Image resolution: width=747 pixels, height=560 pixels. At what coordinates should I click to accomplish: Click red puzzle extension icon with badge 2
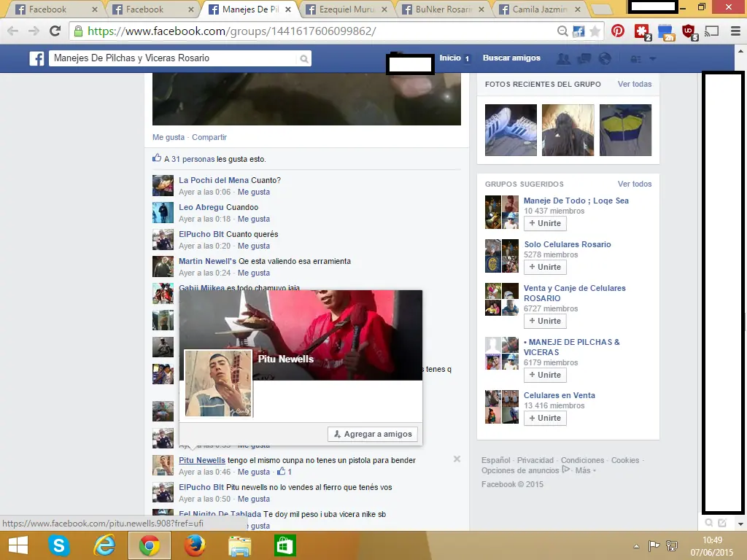click(642, 32)
